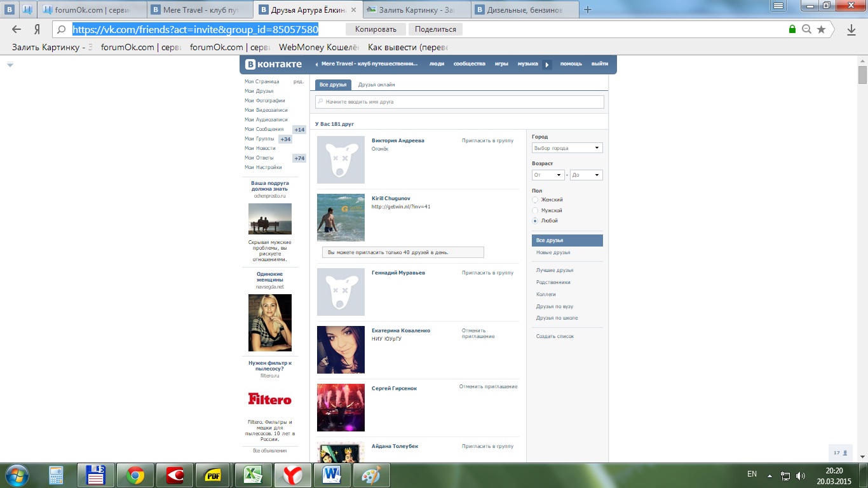Click 'сообщества' in the VK header
Screen dimensions: 868x488
tap(470, 64)
